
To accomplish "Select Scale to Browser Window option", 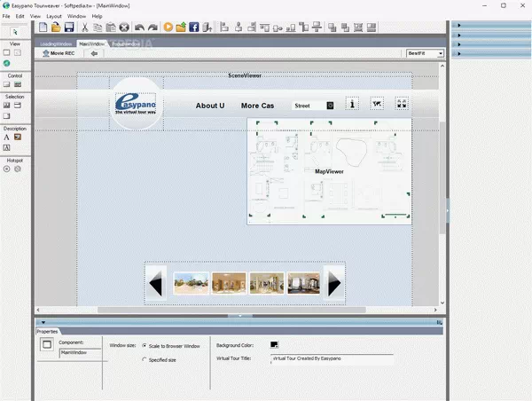I will (145, 345).
